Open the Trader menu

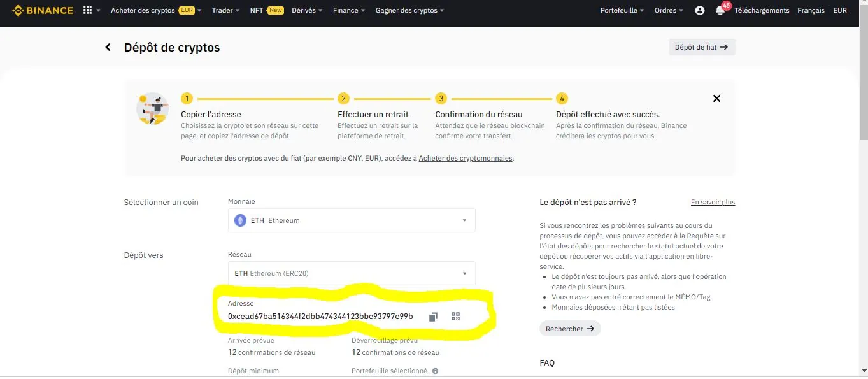(225, 10)
